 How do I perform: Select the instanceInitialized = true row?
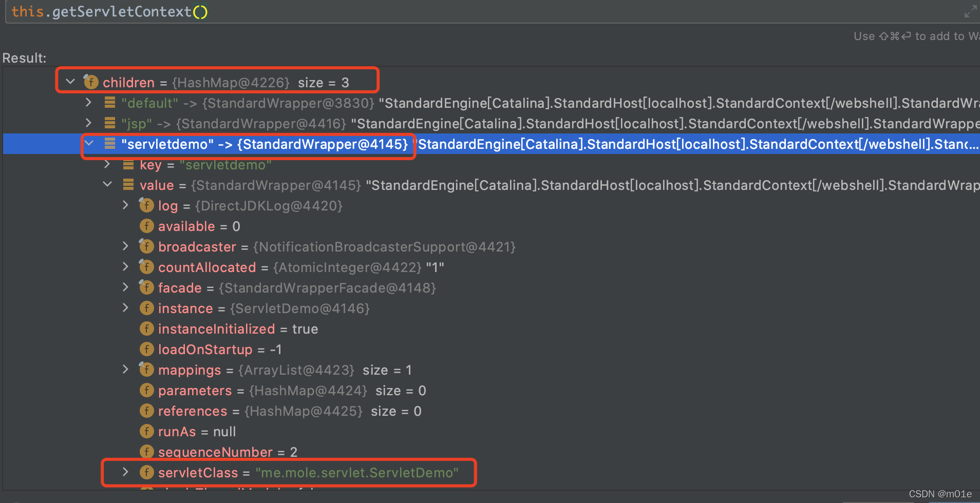(x=491, y=328)
